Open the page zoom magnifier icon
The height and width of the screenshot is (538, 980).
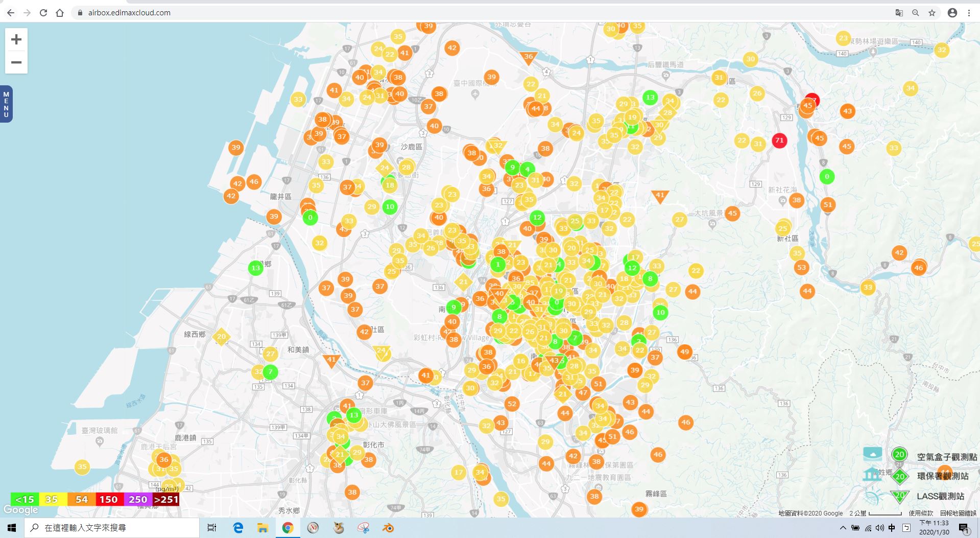[916, 13]
